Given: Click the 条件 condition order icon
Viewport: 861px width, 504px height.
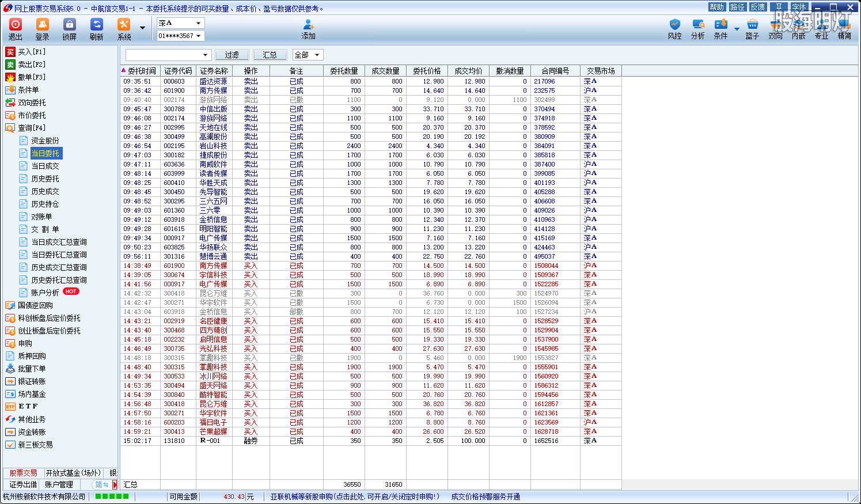Looking at the screenshot, I should pos(721,29).
